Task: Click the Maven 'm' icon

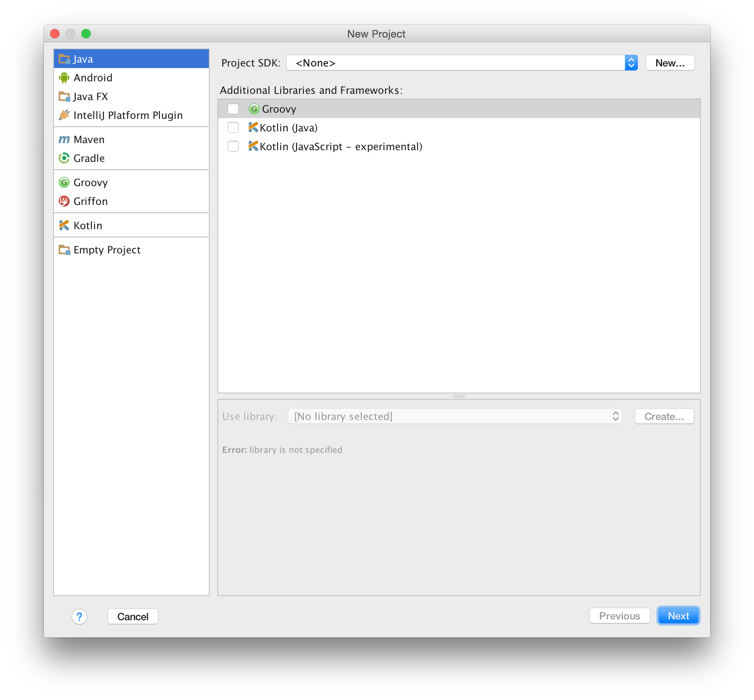Action: click(x=65, y=139)
